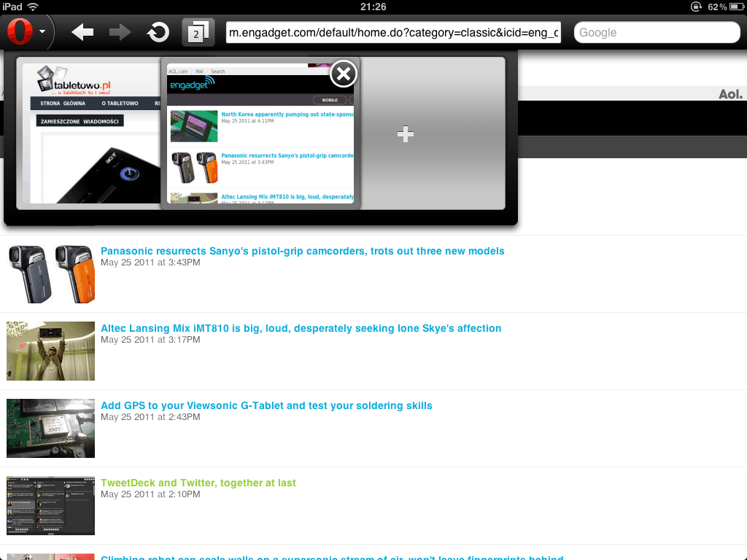Open Altec Lansing Mix iMT810 article
The height and width of the screenshot is (560, 747).
point(301,328)
